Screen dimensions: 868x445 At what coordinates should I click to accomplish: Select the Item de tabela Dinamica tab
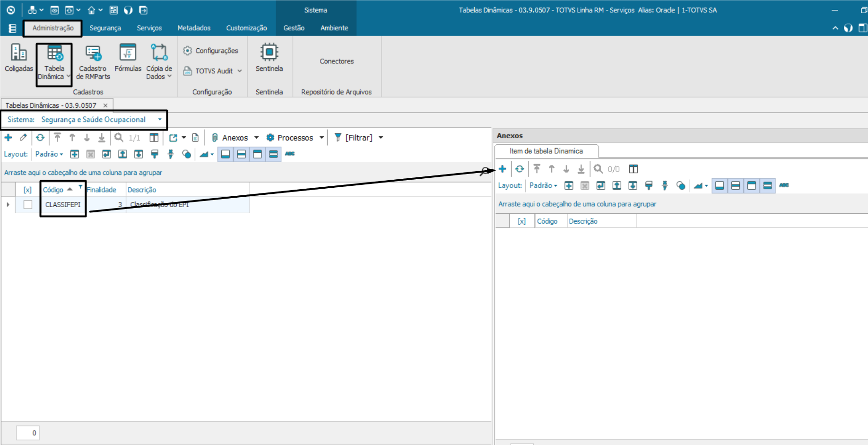click(546, 151)
